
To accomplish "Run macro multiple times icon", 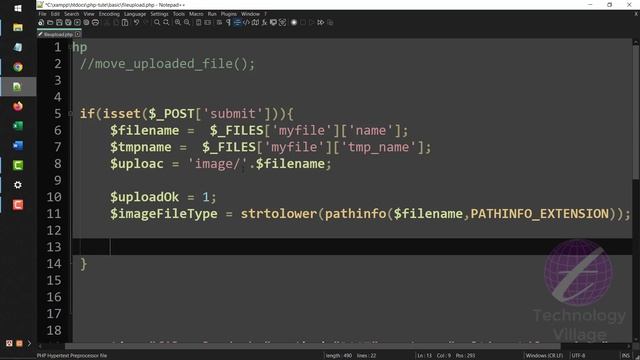I will (x=321, y=22).
